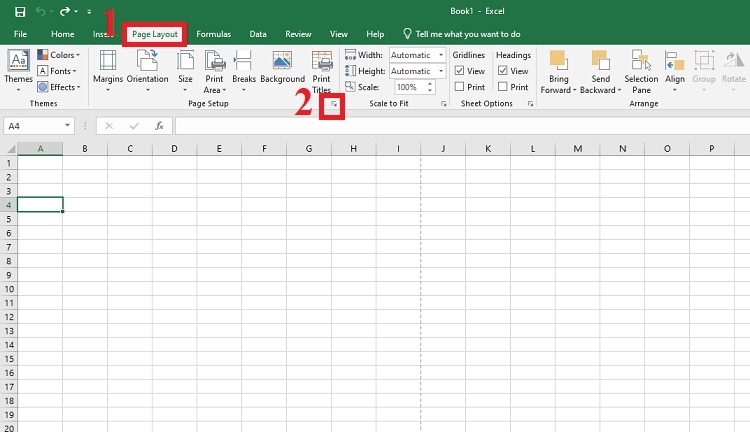Toggle Gridlines Print checkbox
Screen dimensions: 750x432
[x=460, y=87]
